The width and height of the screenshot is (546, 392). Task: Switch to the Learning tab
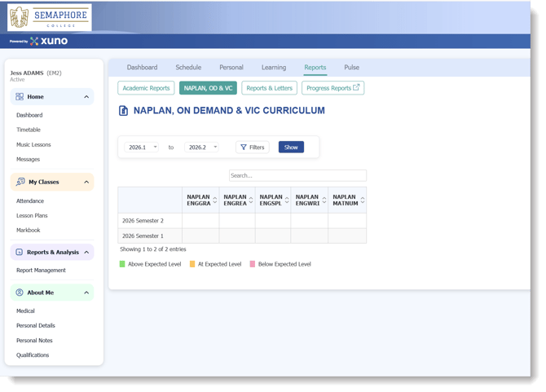point(274,67)
